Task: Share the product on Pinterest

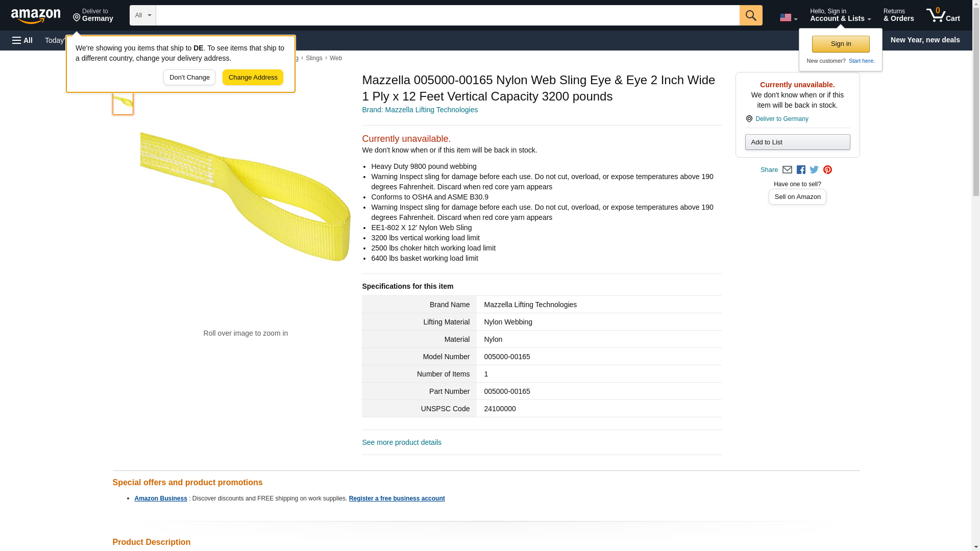Action: point(827,170)
